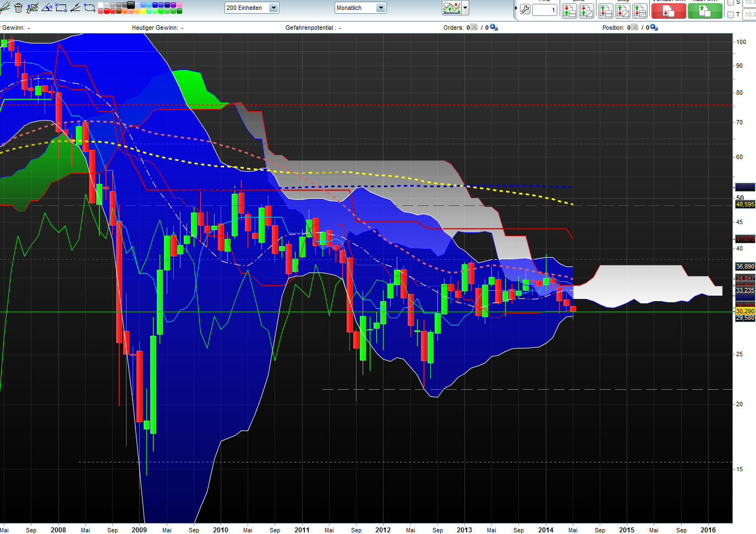Viewport: 756px width, 534px height.
Task: Open the Position settings gear icon
Action: pyautogui.click(x=653, y=28)
